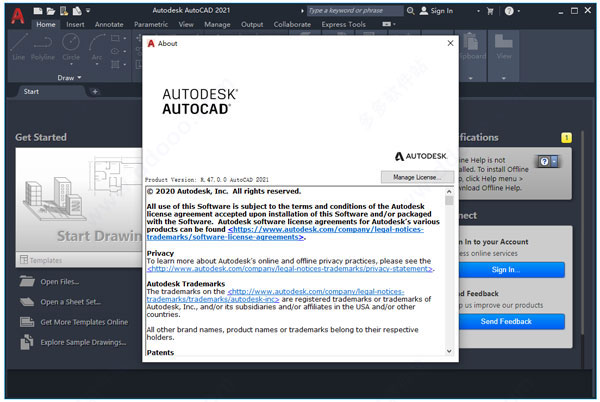This screenshot has width=600, height=402.
Task: Click Open from Web & Mobile icon
Action: coord(64,11)
